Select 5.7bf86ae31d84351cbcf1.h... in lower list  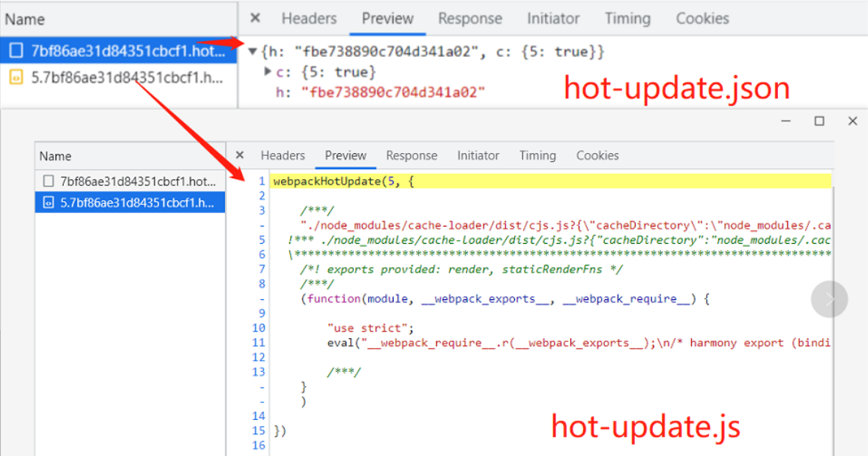tap(130, 202)
